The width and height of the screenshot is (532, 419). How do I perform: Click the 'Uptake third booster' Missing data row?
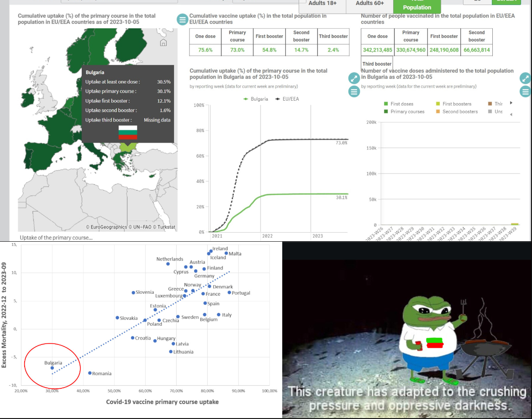pos(127,120)
